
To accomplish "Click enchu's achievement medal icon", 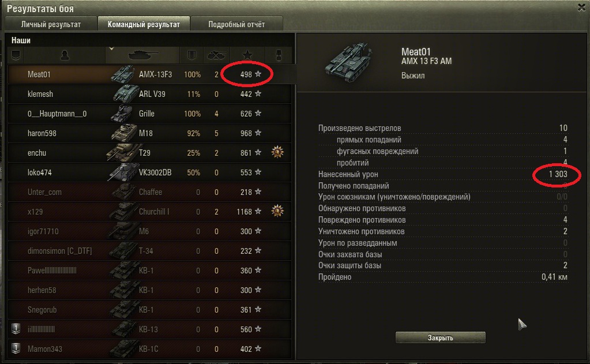I will 277,152.
